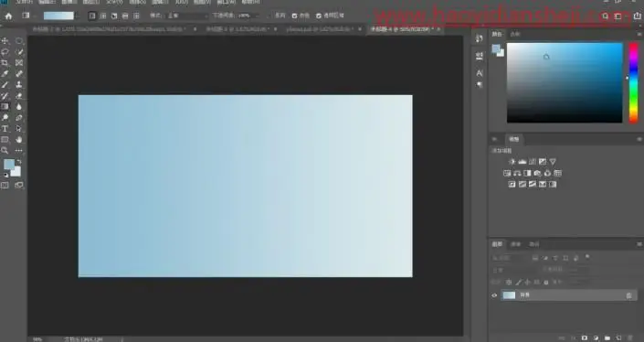
Task: Expand the opacity percentage dropdown
Action: [259, 16]
